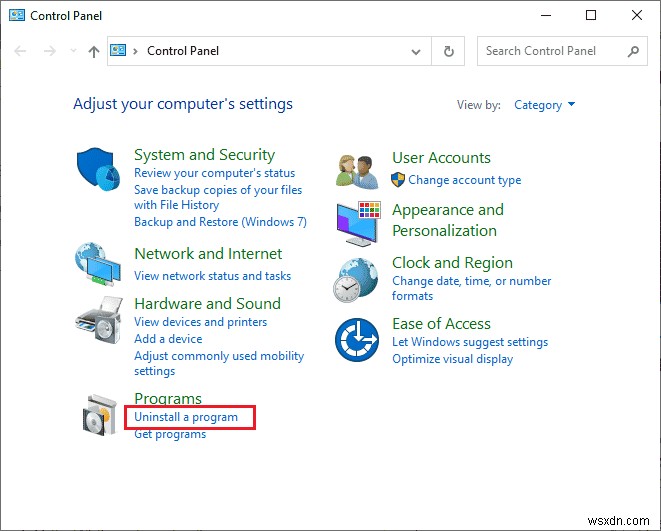Expand the recent locations arrow
The height and width of the screenshot is (531, 661).
tap(73, 51)
